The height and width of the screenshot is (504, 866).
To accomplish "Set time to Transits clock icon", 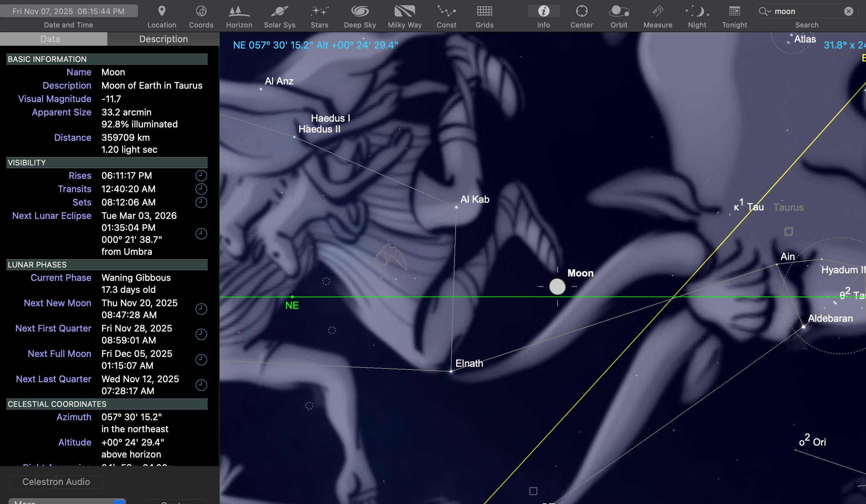I will pyautogui.click(x=201, y=189).
